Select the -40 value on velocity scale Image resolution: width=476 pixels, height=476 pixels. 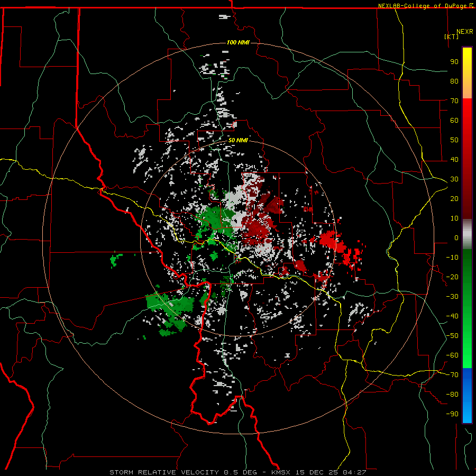click(x=452, y=316)
